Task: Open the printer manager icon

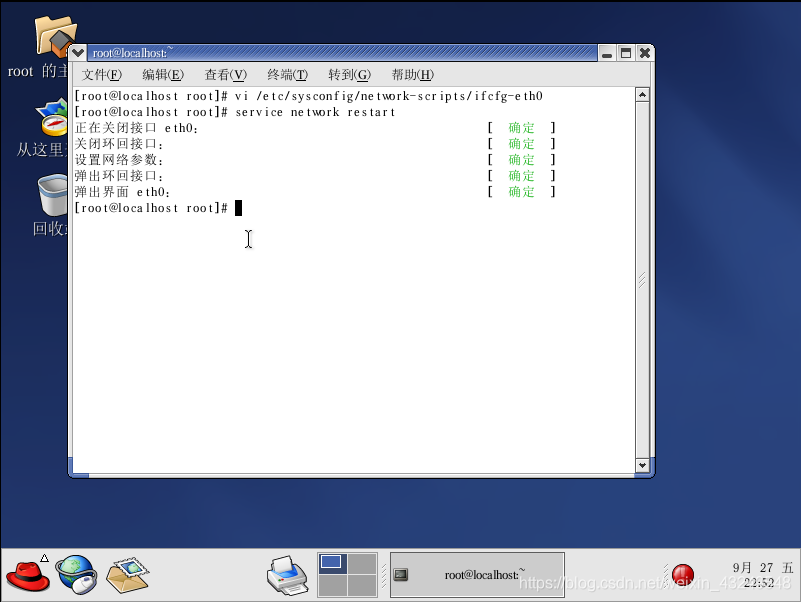Action: pos(287,575)
